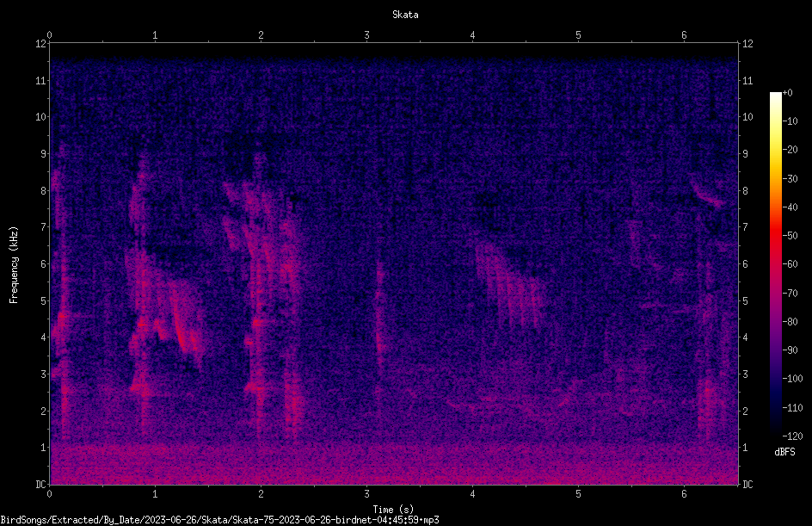Click "DC" on the right frequency axis
The height and width of the screenshot is (526, 812).
click(x=747, y=485)
